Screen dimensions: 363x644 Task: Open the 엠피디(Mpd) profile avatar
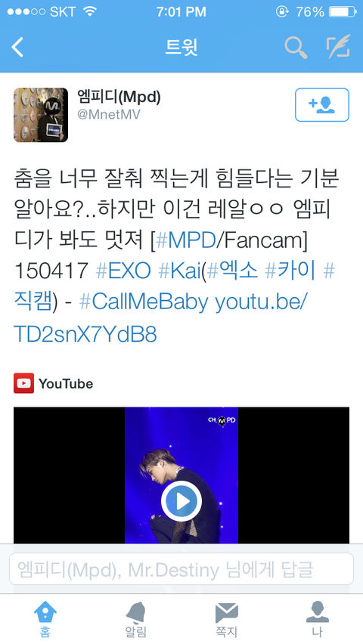point(41,115)
